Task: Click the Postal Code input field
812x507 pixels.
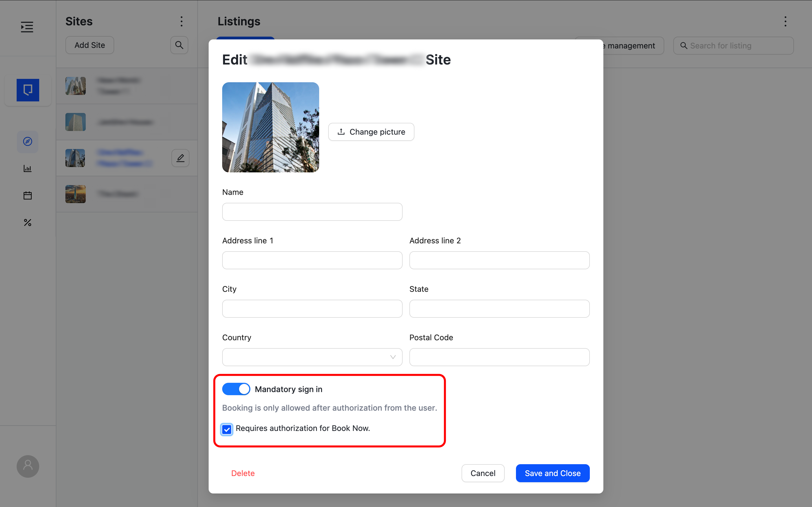Action: point(499,357)
